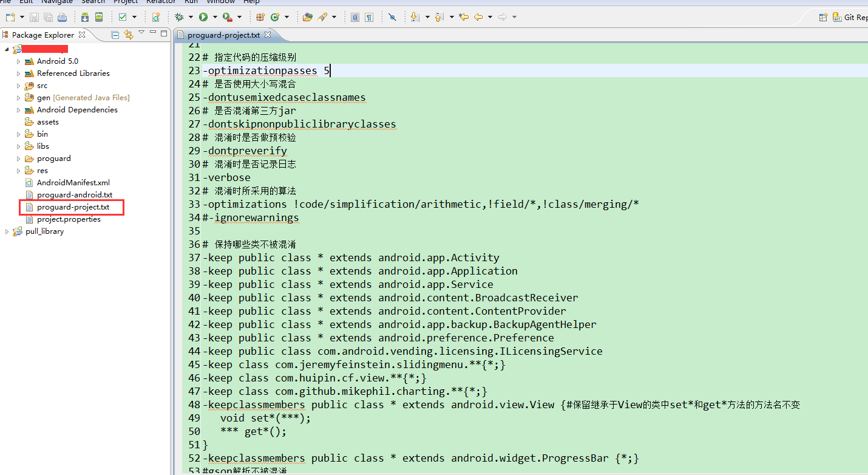The height and width of the screenshot is (475, 868).
Task: Click the Previous Annotation icon
Action: pyautogui.click(x=439, y=17)
